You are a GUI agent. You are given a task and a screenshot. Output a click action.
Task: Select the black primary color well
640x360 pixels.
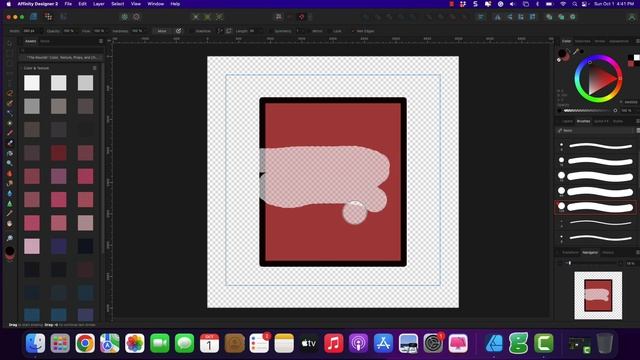coord(562,53)
